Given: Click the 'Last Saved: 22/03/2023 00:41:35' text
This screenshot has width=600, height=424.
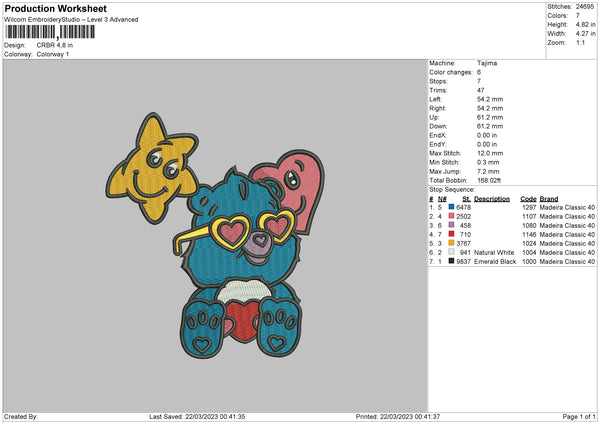Looking at the screenshot, I should (197, 416).
